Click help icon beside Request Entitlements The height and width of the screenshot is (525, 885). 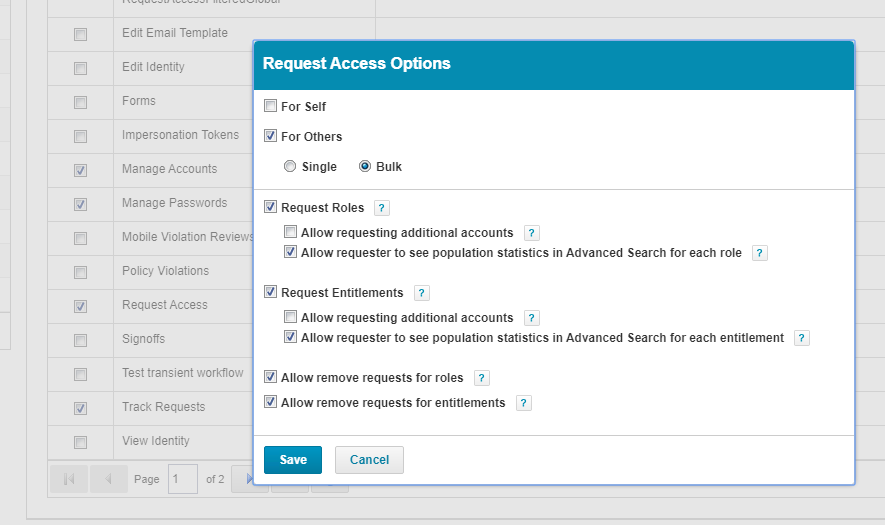coord(421,293)
